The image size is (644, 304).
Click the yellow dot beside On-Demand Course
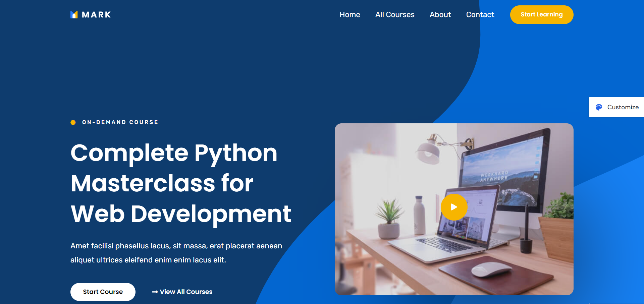pos(73,122)
